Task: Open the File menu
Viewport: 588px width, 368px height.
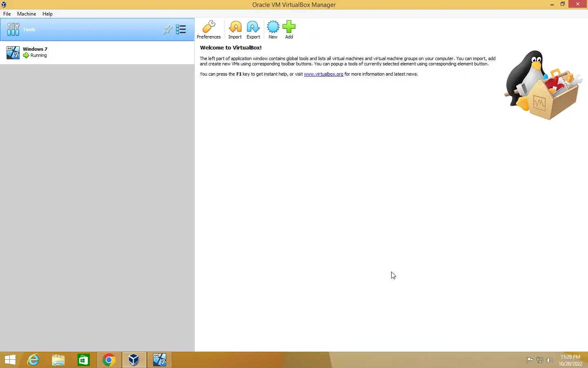Action: click(x=7, y=14)
